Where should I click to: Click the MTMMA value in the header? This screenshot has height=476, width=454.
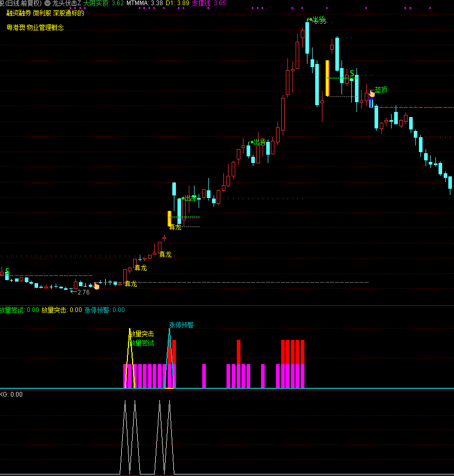tap(157, 3)
